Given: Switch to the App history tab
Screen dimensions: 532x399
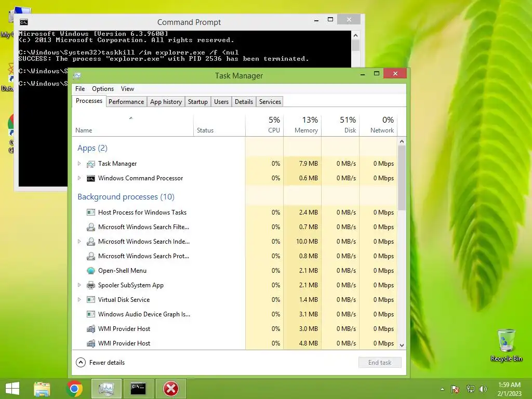Looking at the screenshot, I should coord(166,102).
